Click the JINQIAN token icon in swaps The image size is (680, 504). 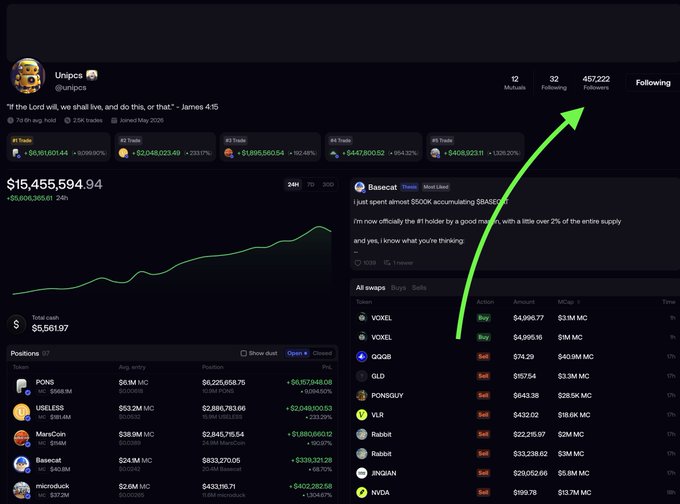click(362, 473)
